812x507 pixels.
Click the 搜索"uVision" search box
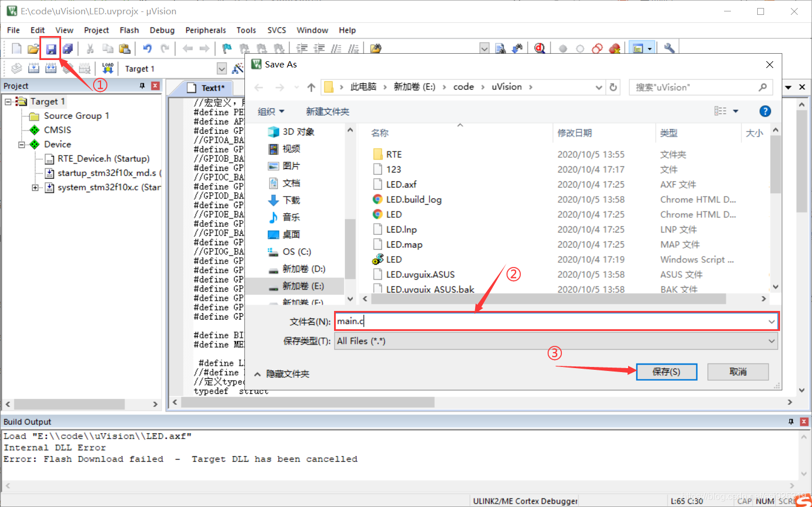[x=701, y=87]
